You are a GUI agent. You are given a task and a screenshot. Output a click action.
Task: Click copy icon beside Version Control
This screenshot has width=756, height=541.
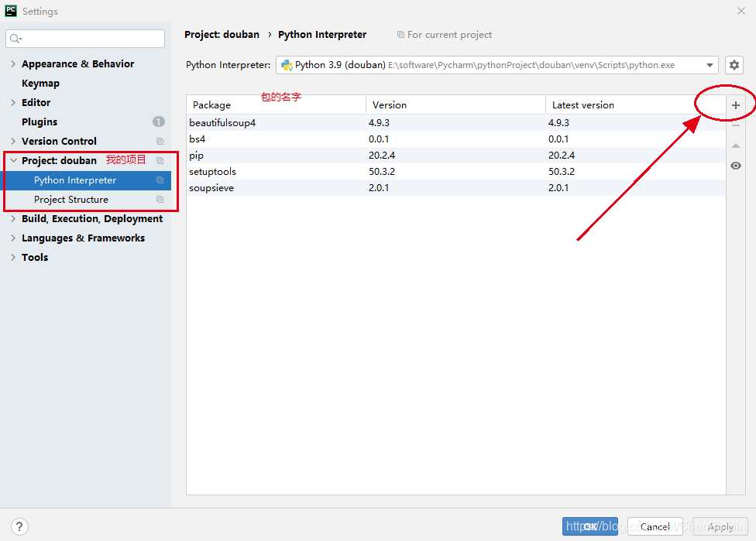(x=160, y=141)
